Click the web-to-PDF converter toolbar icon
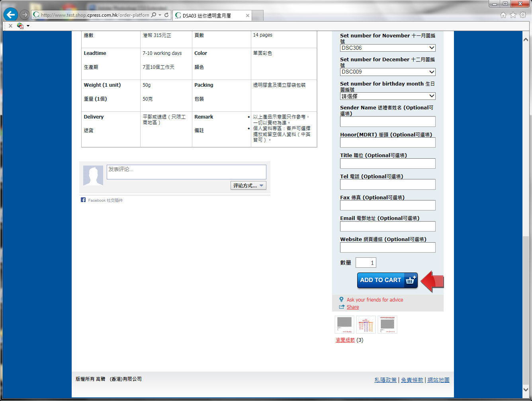This screenshot has width=532, height=401. (x=20, y=26)
